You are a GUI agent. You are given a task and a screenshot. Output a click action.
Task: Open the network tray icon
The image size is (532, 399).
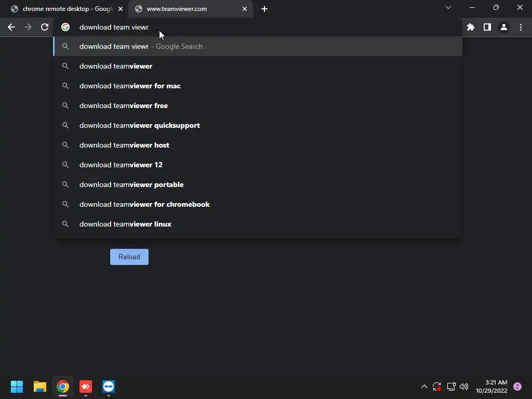[451, 387]
